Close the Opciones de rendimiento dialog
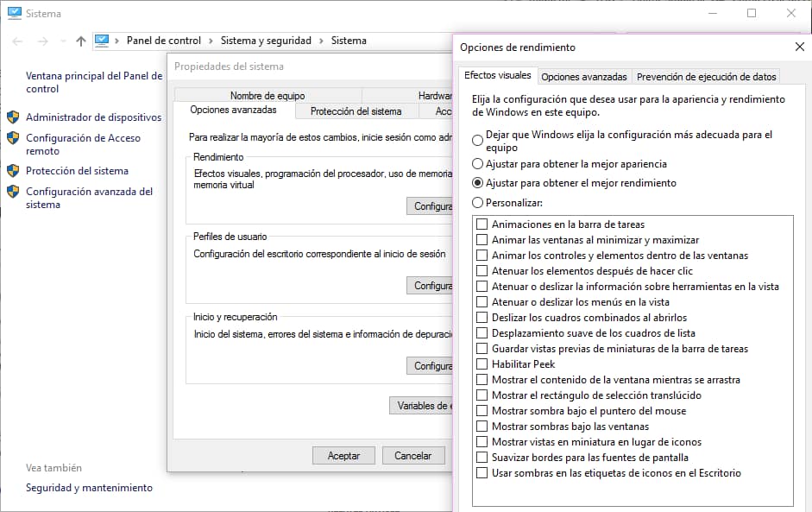The image size is (812, 512). click(x=799, y=47)
